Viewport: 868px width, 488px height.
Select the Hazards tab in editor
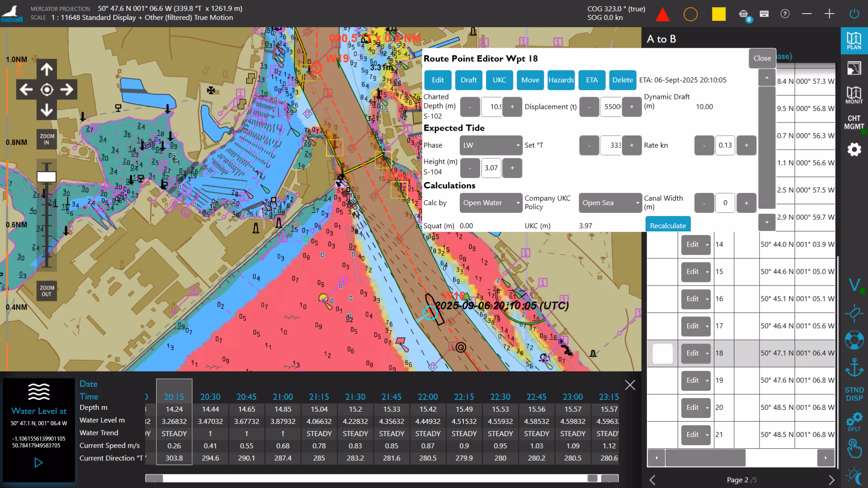click(x=561, y=80)
